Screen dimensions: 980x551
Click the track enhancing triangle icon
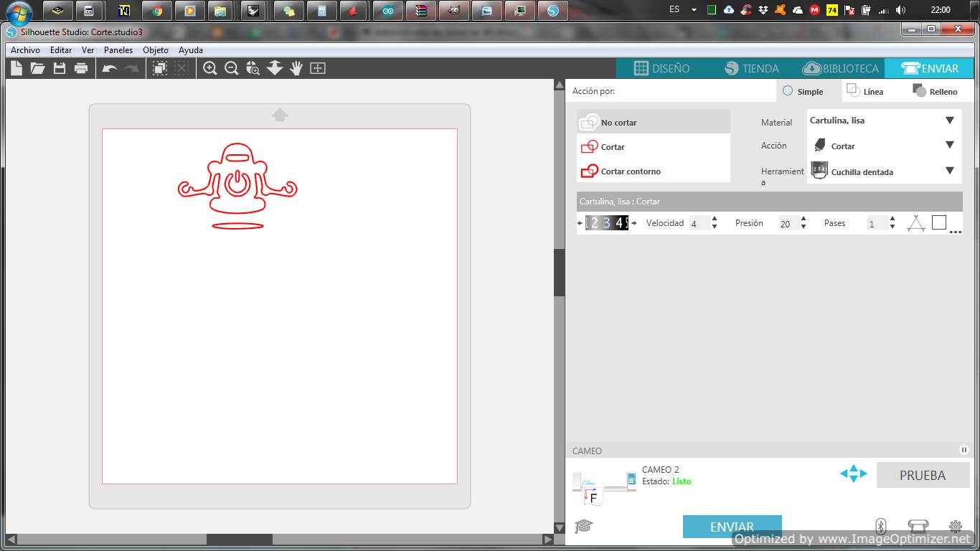point(915,223)
